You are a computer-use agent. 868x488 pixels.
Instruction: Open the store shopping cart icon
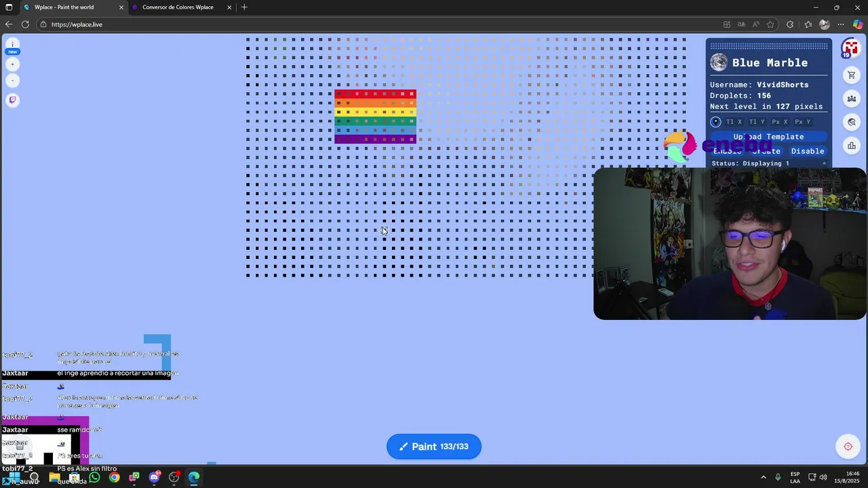(x=852, y=75)
